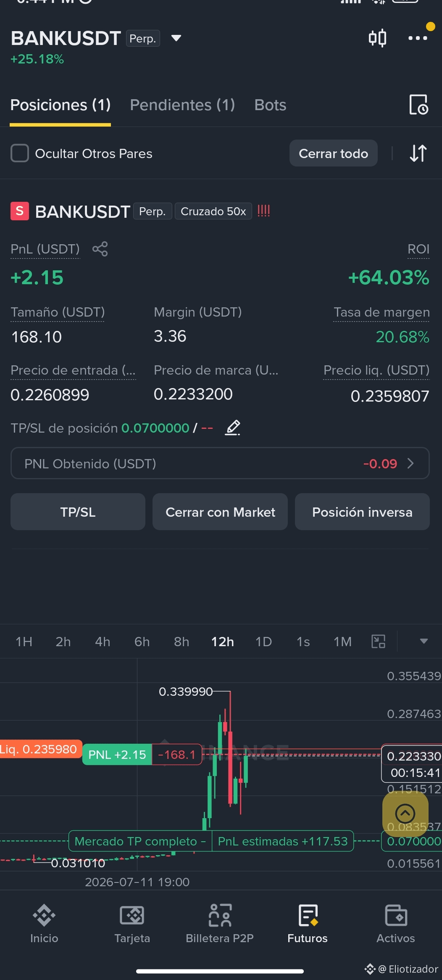This screenshot has height=980, width=442.
Task: Tap the Cerrar todo button
Action: [334, 153]
